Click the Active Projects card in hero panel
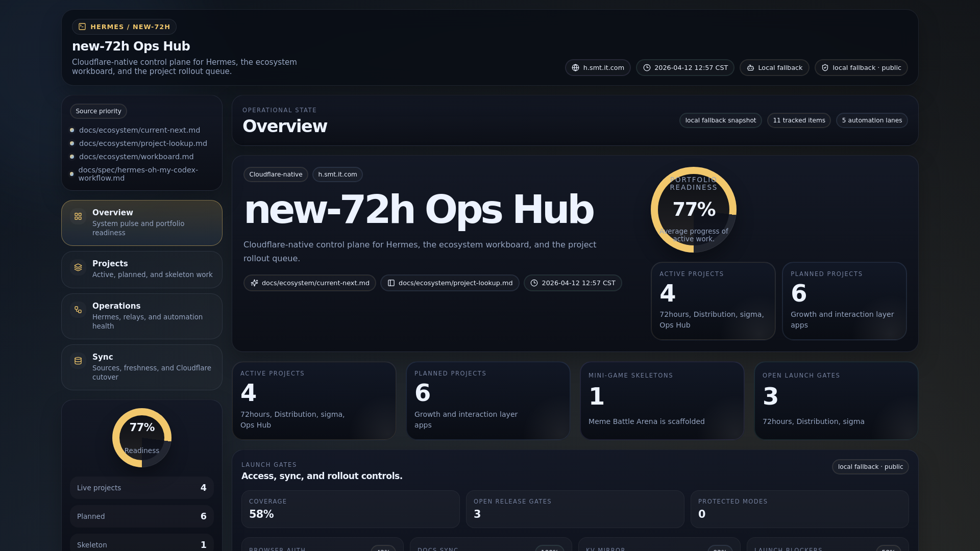Screen dimensions: 980x551 (713, 301)
